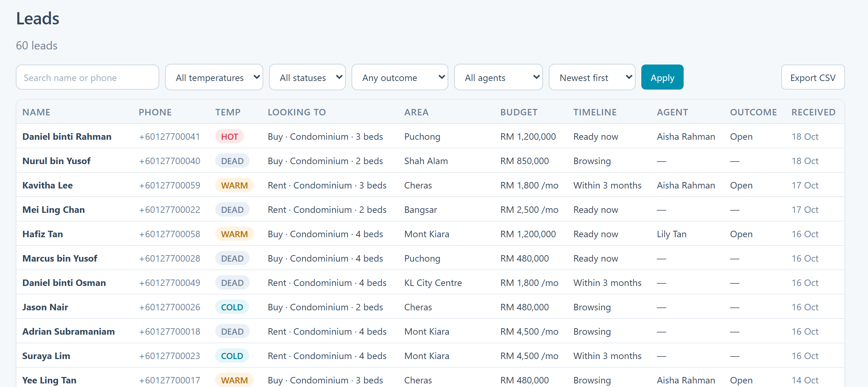Click Bangsar area cell

(420, 210)
